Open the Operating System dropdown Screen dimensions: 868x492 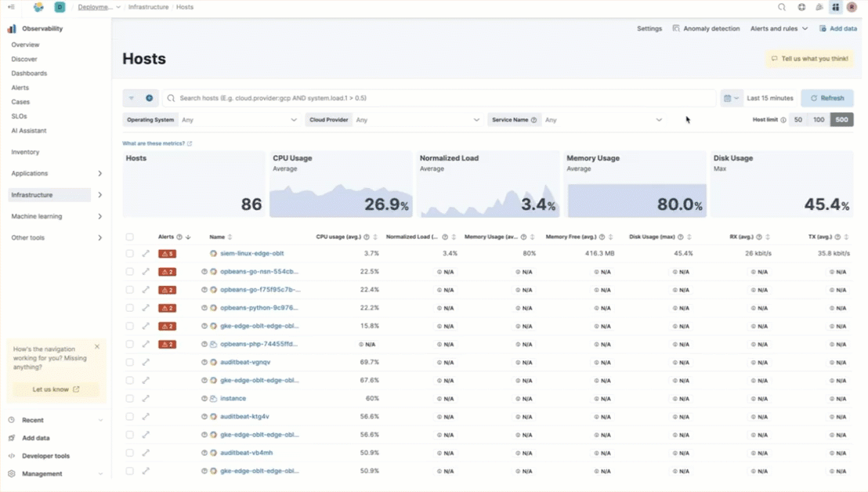pyautogui.click(x=239, y=120)
